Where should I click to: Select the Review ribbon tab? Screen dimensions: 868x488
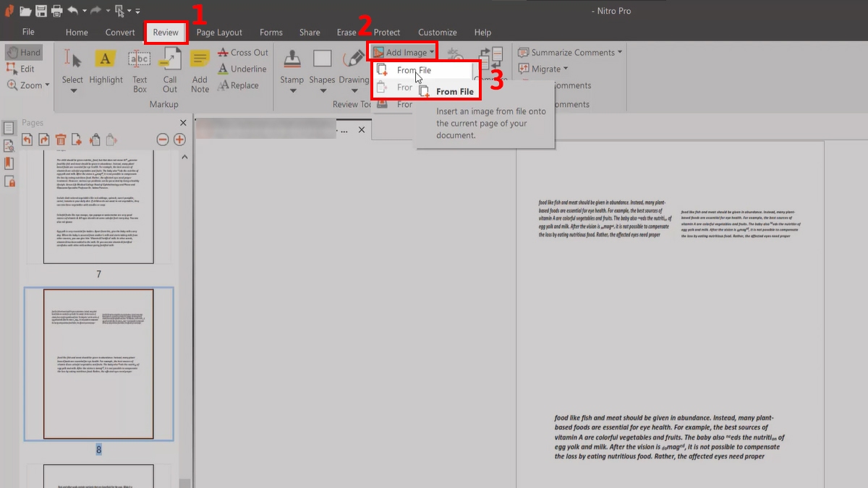(166, 33)
